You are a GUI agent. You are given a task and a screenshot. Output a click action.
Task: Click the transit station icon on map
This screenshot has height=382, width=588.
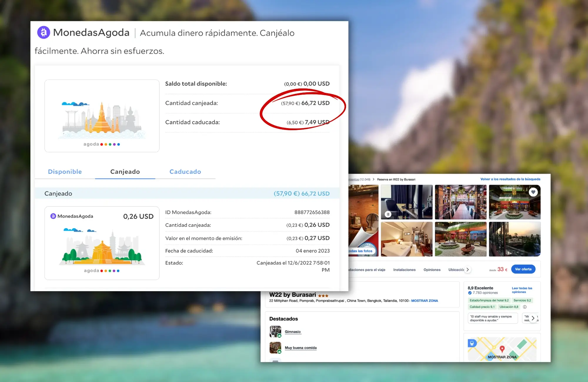472,343
